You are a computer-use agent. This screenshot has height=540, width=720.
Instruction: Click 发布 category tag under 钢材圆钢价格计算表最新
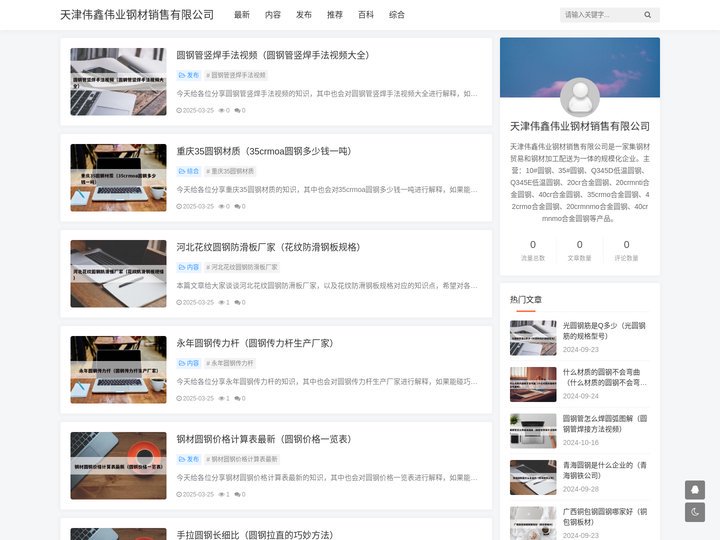[189, 459]
